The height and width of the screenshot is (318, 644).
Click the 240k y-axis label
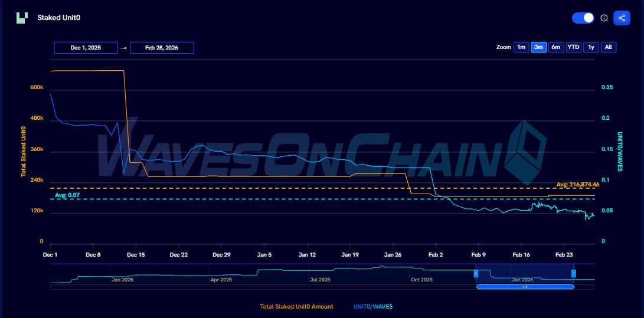coord(37,180)
